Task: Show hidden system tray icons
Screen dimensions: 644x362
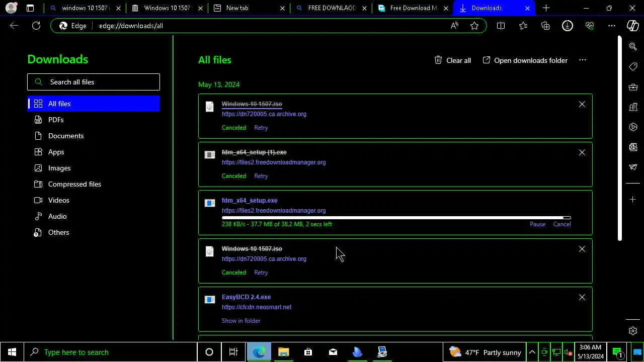Action: [x=532, y=352]
